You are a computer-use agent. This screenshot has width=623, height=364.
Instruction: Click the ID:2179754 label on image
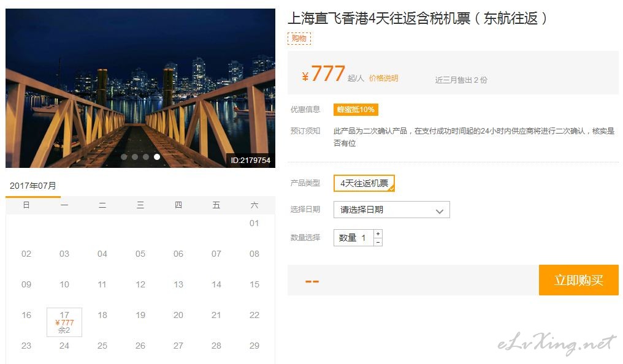[250, 161]
